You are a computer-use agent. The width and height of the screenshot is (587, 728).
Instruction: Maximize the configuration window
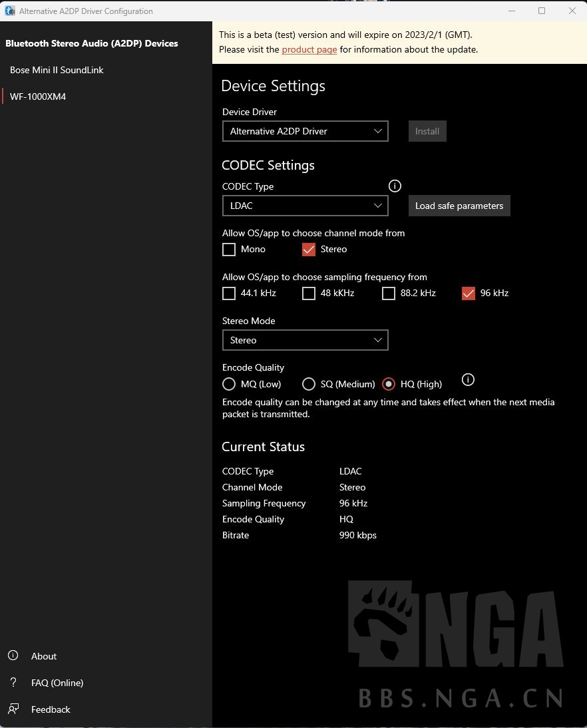(x=542, y=11)
